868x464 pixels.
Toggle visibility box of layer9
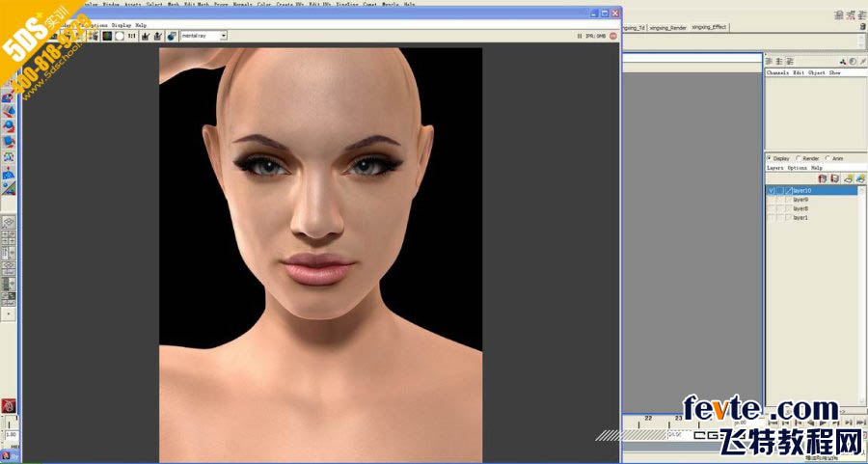click(x=772, y=200)
